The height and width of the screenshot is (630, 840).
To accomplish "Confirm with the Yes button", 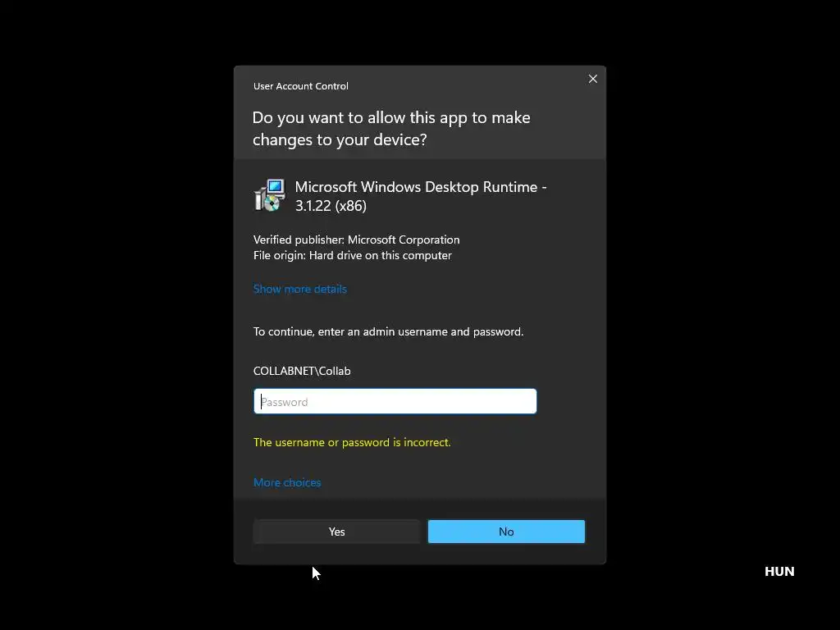I will coord(336,532).
